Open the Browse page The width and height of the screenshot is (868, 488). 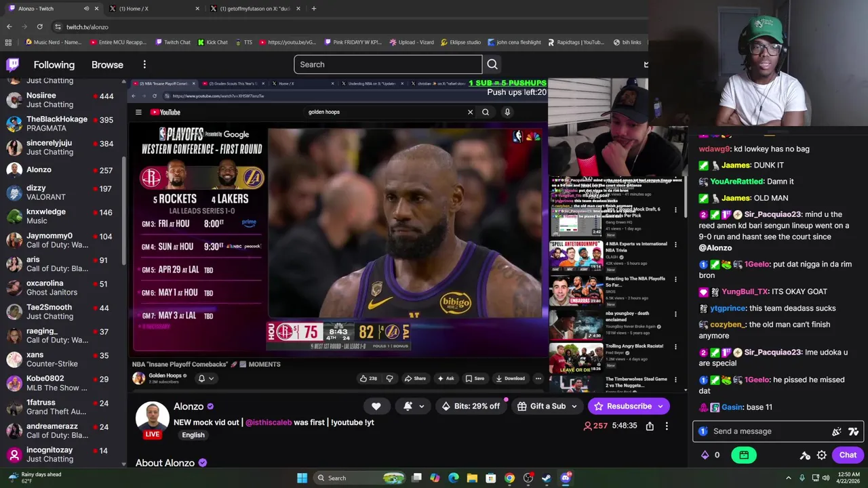point(107,64)
